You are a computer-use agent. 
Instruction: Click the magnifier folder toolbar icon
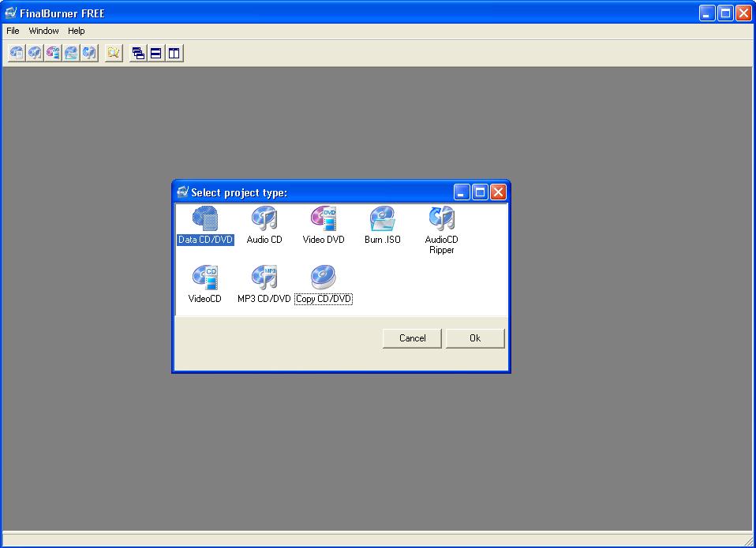coord(114,53)
